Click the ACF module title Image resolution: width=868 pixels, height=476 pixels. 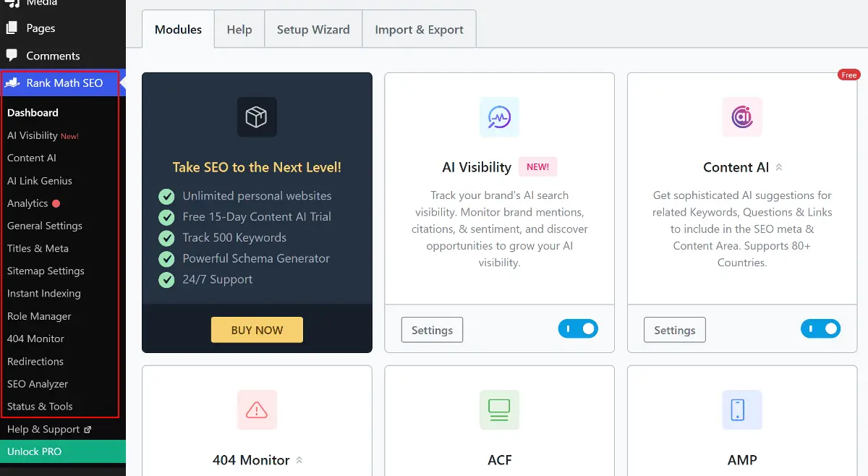click(499, 460)
